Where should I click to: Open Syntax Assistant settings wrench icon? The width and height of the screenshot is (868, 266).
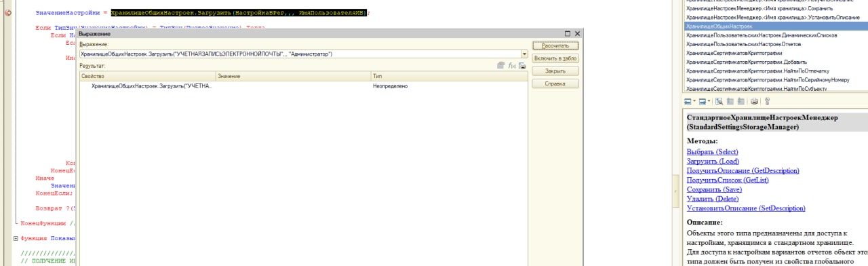pyautogui.click(x=767, y=101)
